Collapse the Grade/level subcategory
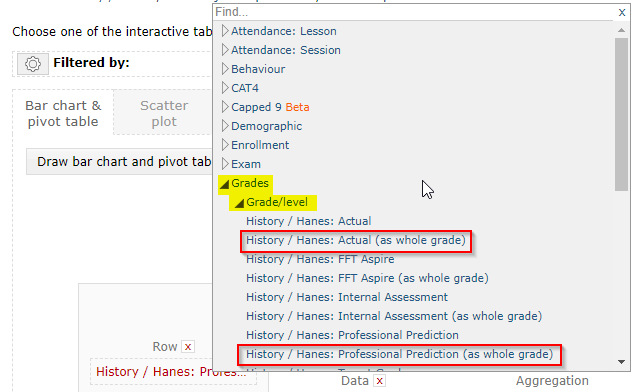Viewport: 631px width, 392px height. coord(239,203)
